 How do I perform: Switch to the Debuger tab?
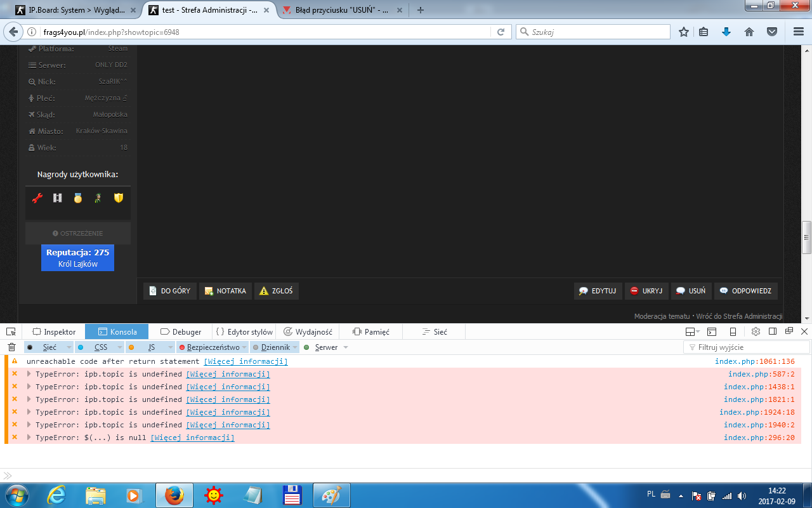coord(181,331)
